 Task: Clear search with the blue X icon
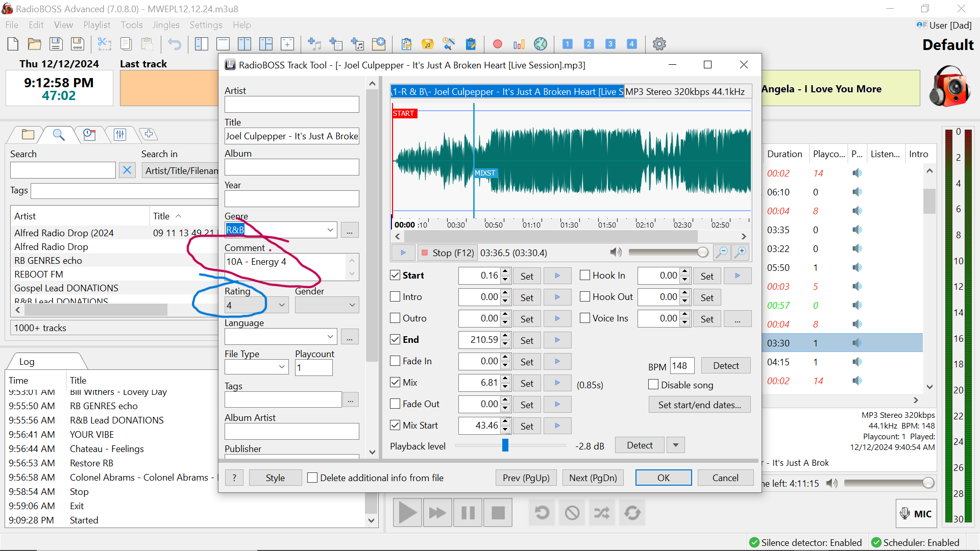(127, 170)
